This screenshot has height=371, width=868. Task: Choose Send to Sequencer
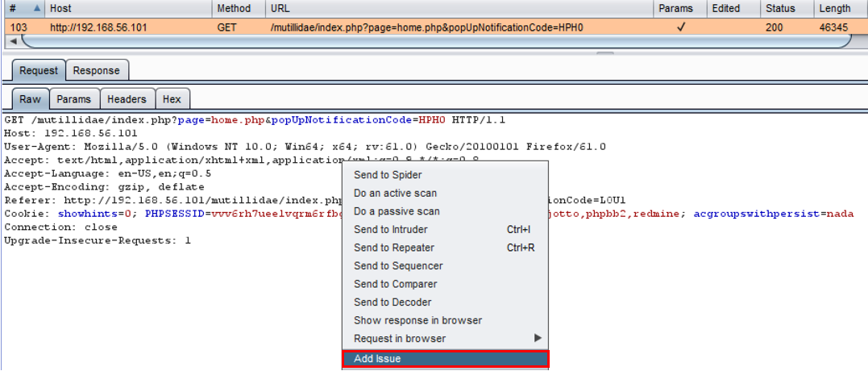coord(445,266)
